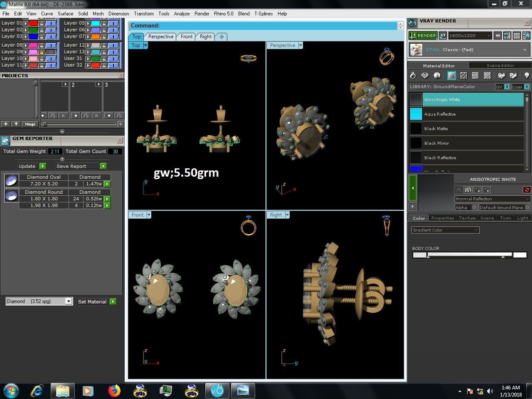
Task: Click the render settings sphere-and-panel icon
Action: click(507, 36)
